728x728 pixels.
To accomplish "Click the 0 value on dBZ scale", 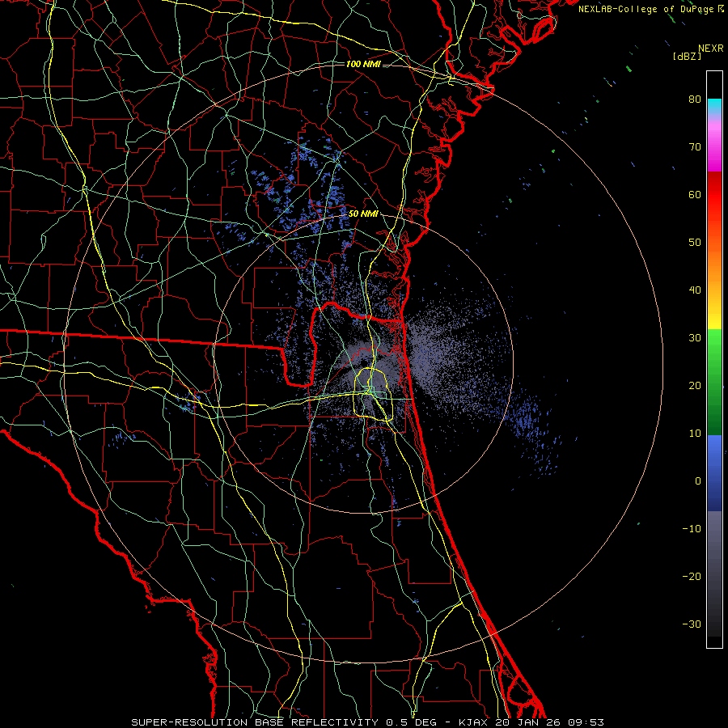I will tap(698, 481).
